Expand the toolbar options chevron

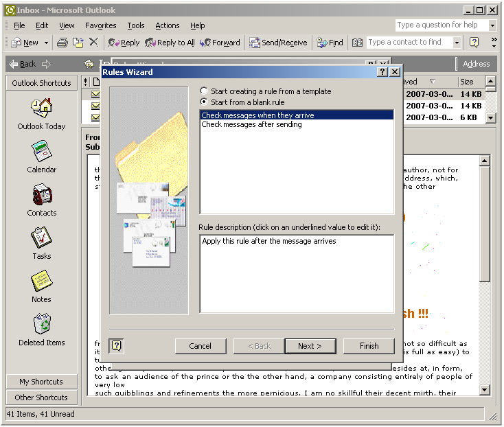pyautogui.click(x=494, y=42)
